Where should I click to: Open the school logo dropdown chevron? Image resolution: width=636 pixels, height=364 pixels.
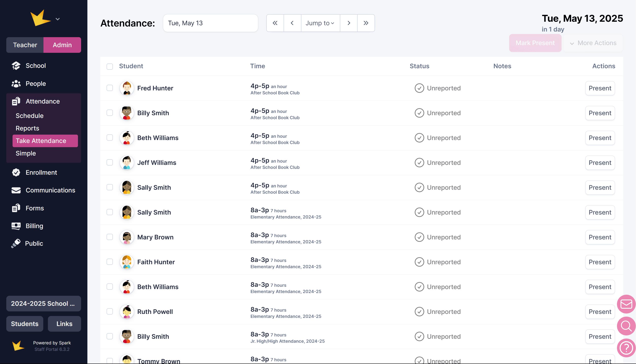click(57, 19)
